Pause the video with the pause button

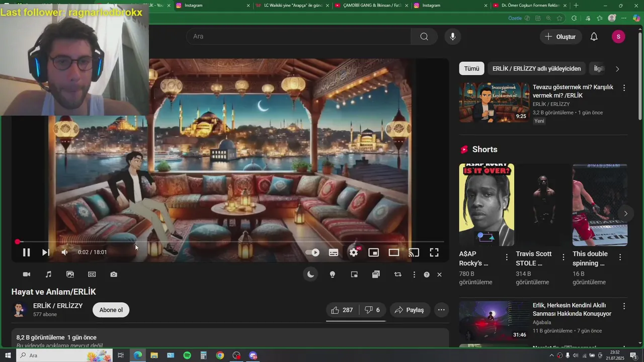point(26,252)
